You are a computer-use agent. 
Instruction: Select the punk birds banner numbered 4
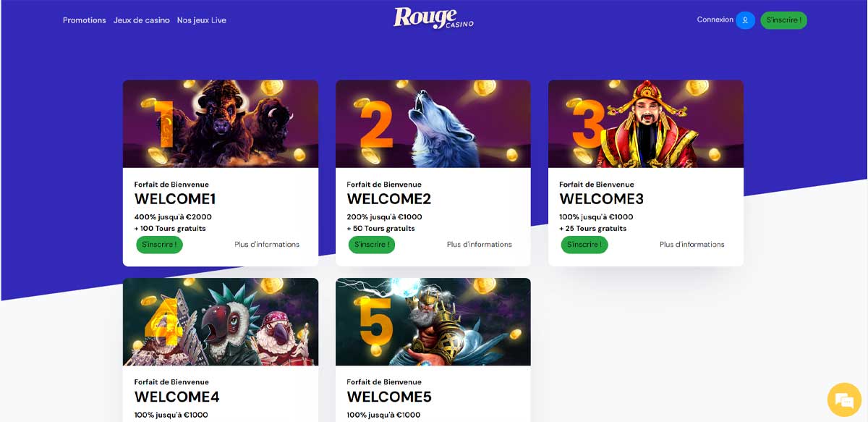pyautogui.click(x=221, y=322)
